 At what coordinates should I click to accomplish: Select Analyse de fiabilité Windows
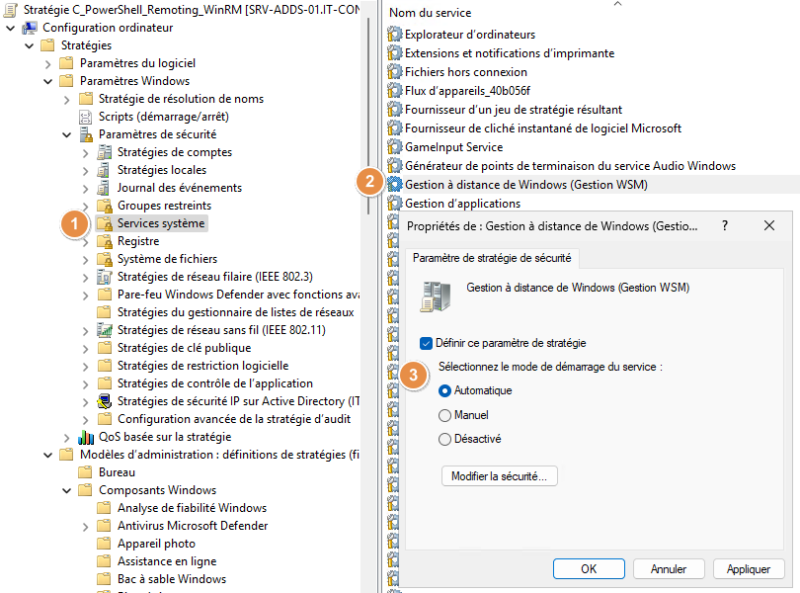[x=192, y=508]
